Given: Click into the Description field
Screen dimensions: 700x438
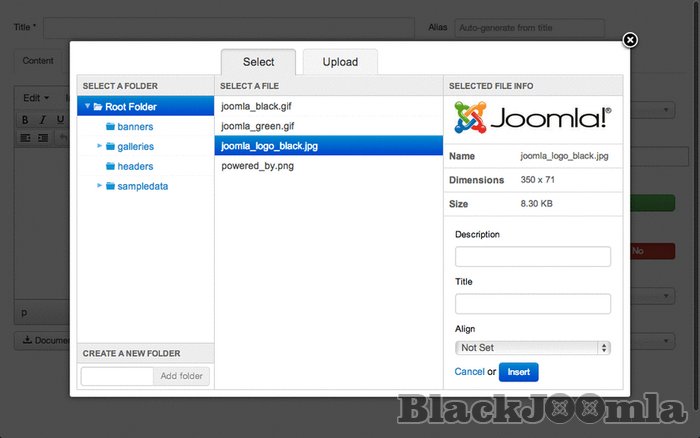Looking at the screenshot, I should (532, 257).
